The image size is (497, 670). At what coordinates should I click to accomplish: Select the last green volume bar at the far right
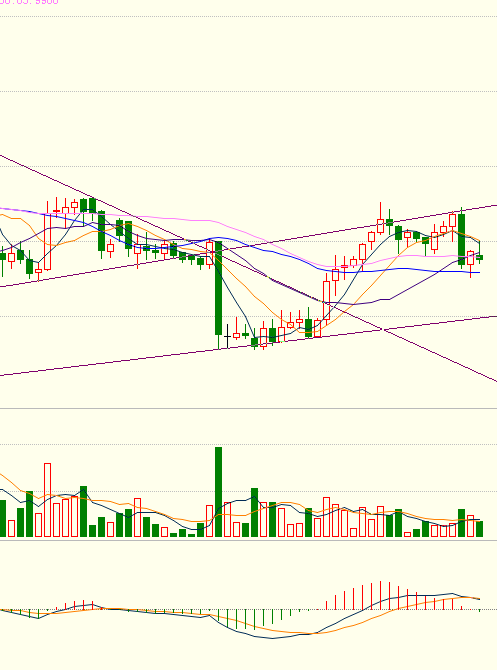pyautogui.click(x=479, y=529)
